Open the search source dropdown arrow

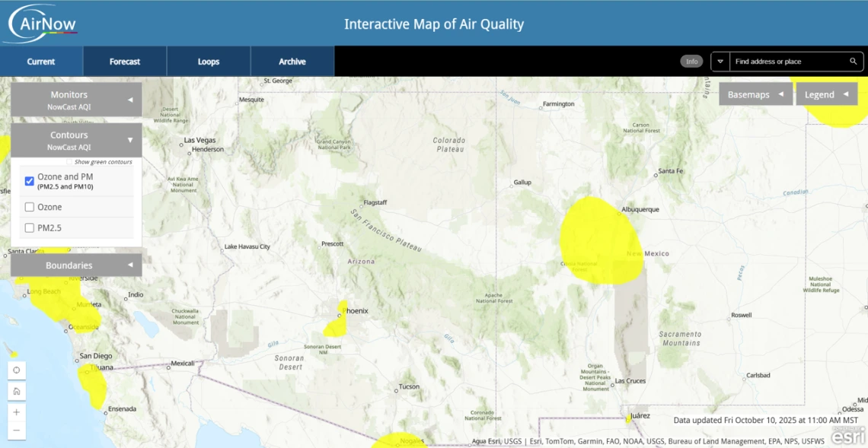pos(720,62)
